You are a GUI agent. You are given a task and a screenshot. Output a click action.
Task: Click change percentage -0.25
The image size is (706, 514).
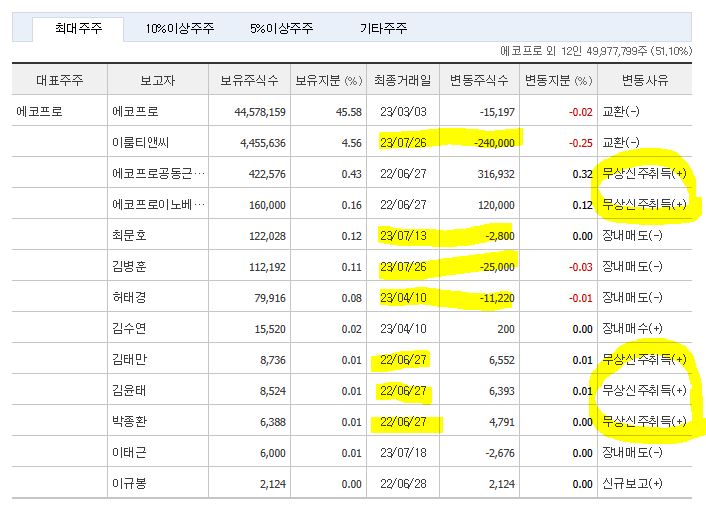tap(580, 143)
